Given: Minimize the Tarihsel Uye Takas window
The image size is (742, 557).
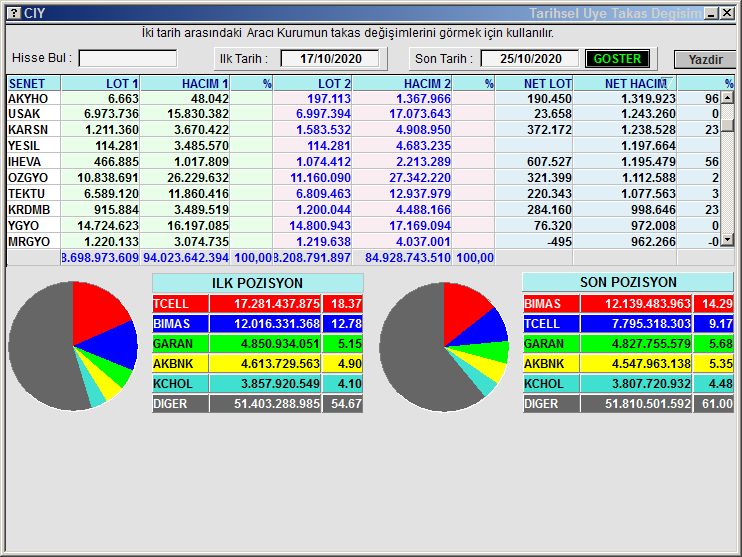Looking at the screenshot, I should [x=710, y=13].
